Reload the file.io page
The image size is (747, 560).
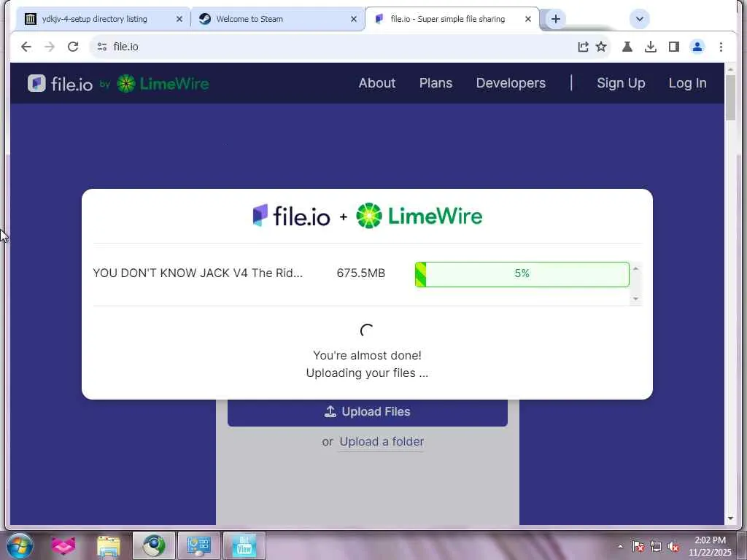[x=73, y=47]
